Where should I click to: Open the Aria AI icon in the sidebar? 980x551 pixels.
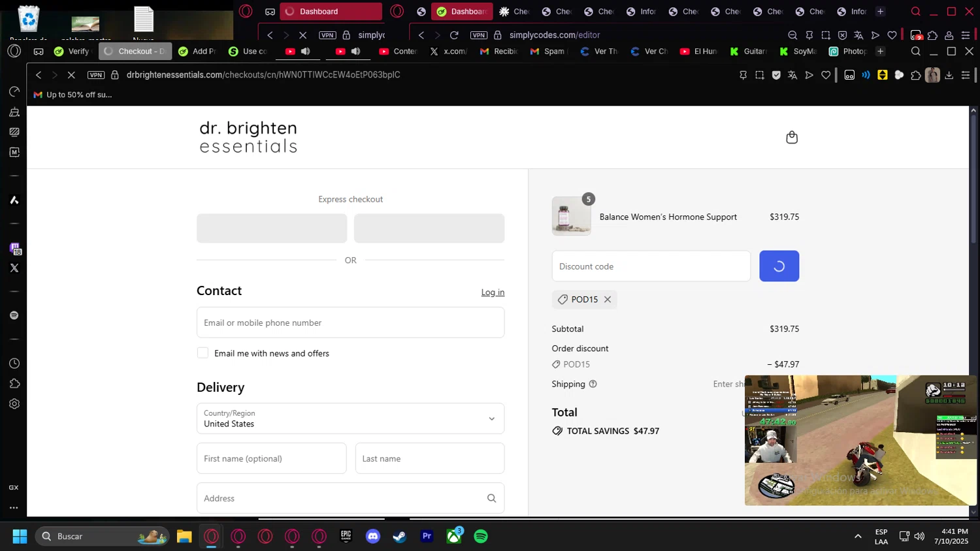pyautogui.click(x=14, y=200)
